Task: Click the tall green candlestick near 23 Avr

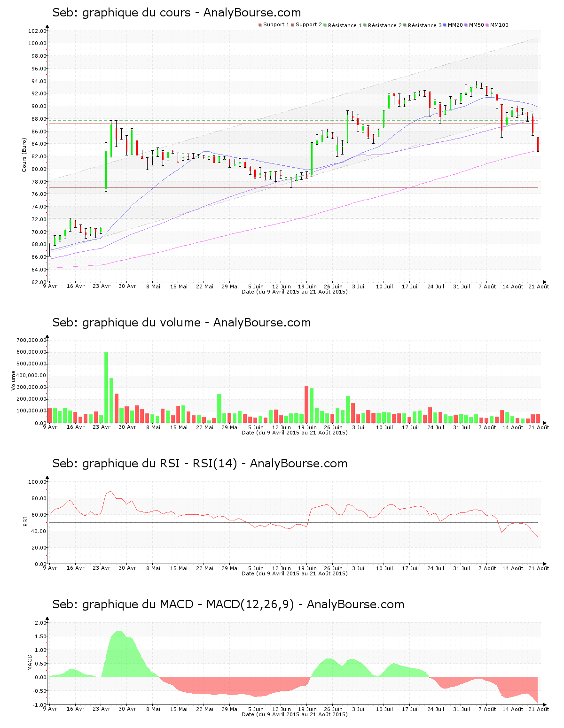Action: coord(106,167)
